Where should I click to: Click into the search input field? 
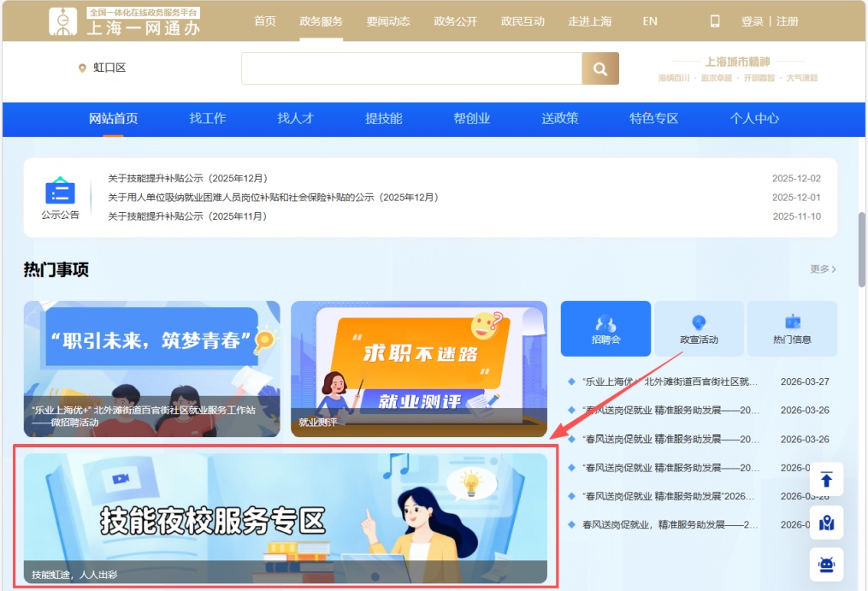click(x=410, y=68)
